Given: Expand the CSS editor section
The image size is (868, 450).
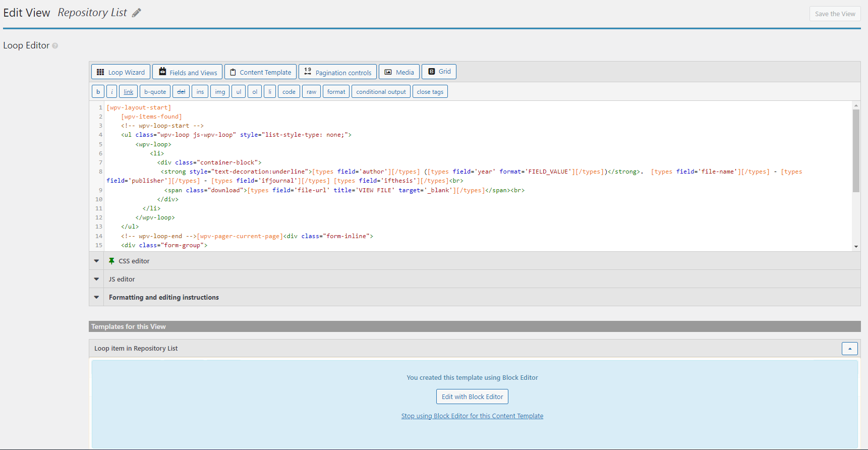Looking at the screenshot, I should click(x=96, y=261).
